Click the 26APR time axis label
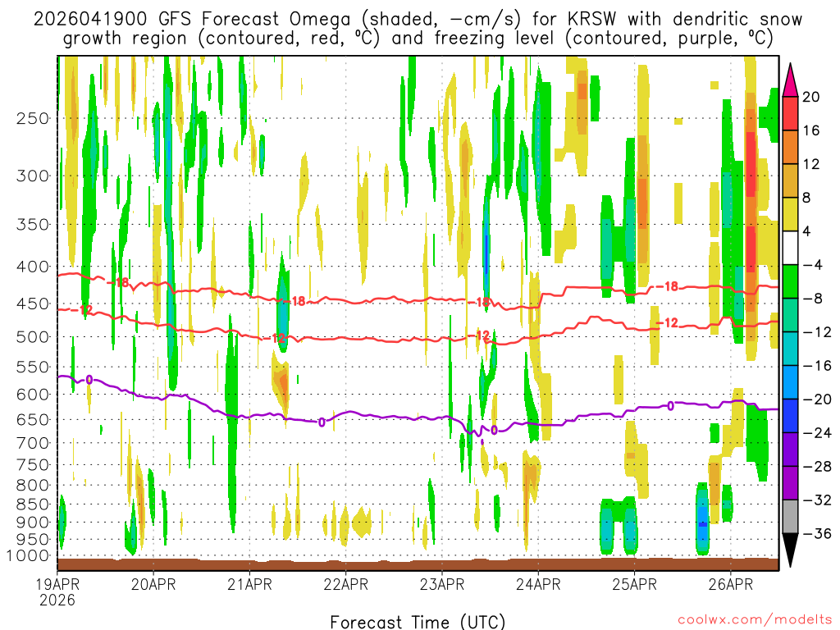The height and width of the screenshot is (630, 840). [731, 584]
